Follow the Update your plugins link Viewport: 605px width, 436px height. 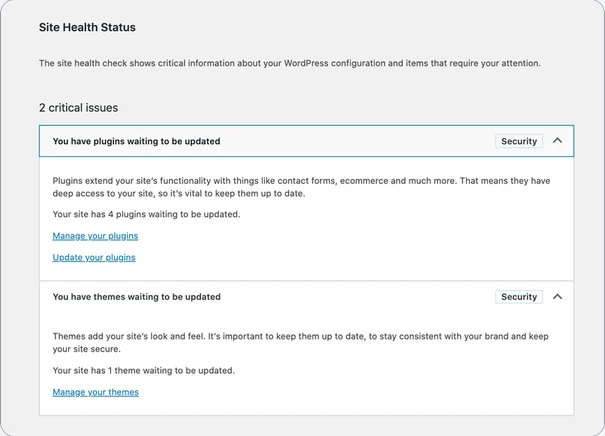(x=94, y=257)
